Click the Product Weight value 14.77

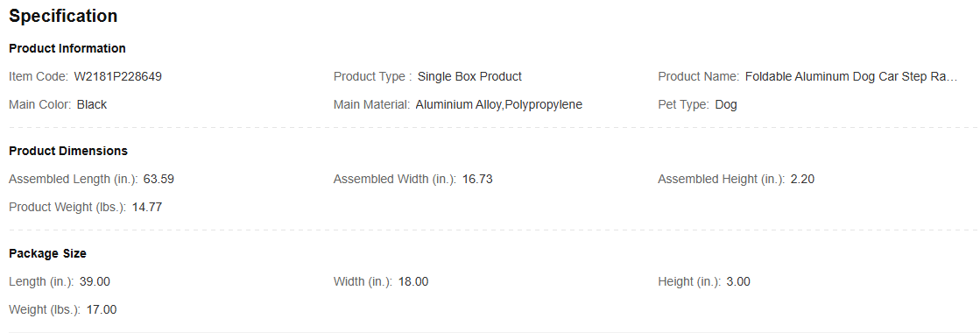click(x=147, y=208)
